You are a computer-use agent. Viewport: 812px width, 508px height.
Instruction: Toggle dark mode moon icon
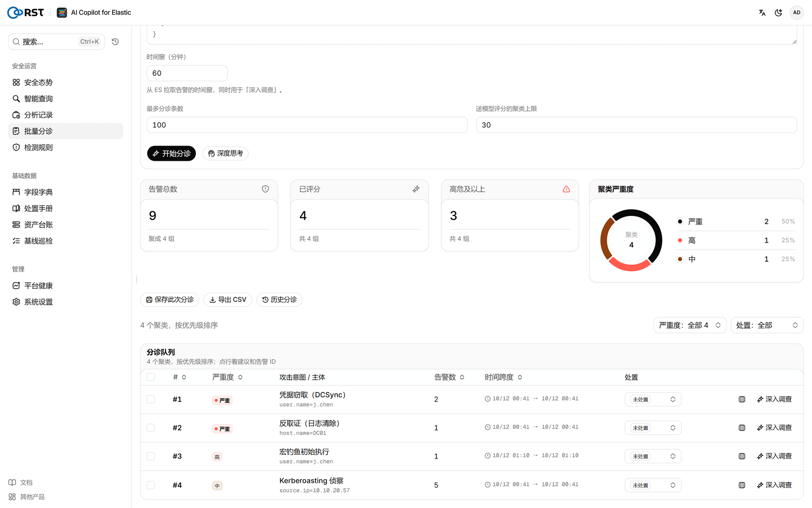(x=778, y=13)
